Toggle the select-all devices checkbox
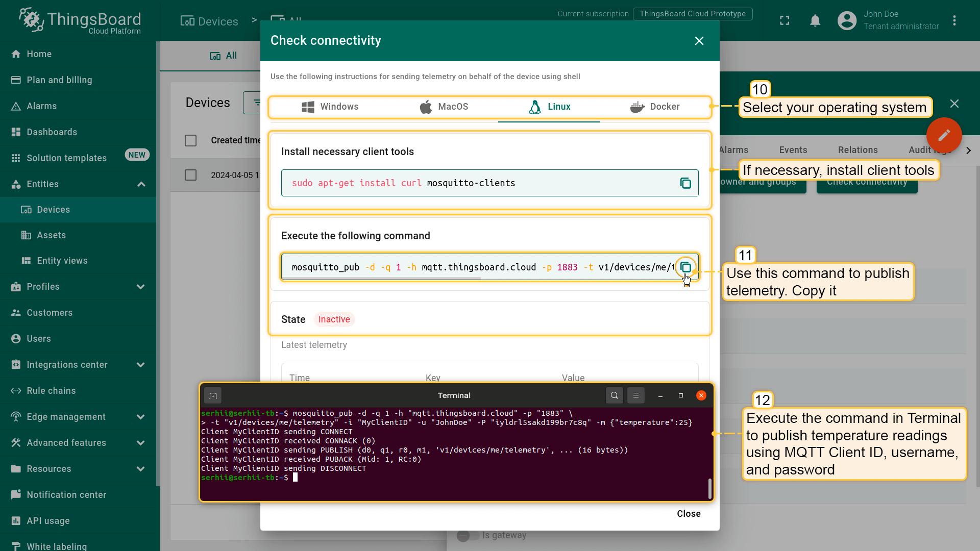 [190, 140]
